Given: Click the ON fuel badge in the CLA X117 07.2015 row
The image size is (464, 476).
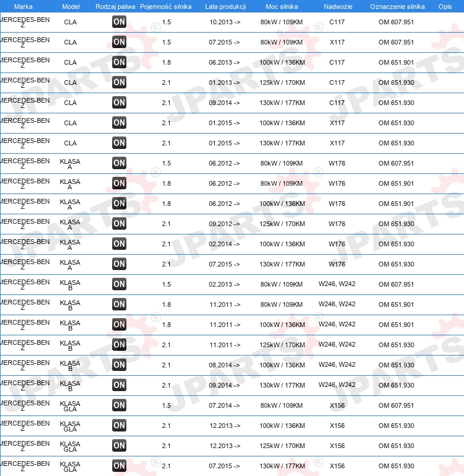Looking at the screenshot, I should point(119,42).
